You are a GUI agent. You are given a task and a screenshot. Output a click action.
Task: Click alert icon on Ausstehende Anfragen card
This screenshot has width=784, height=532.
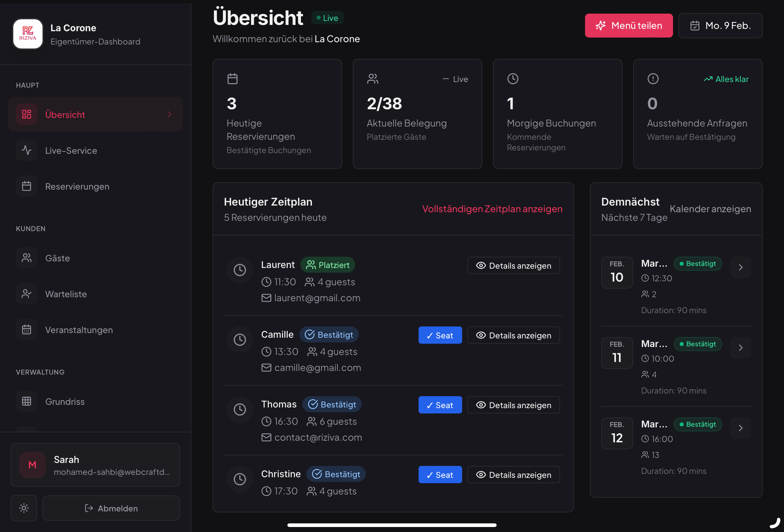pos(653,79)
